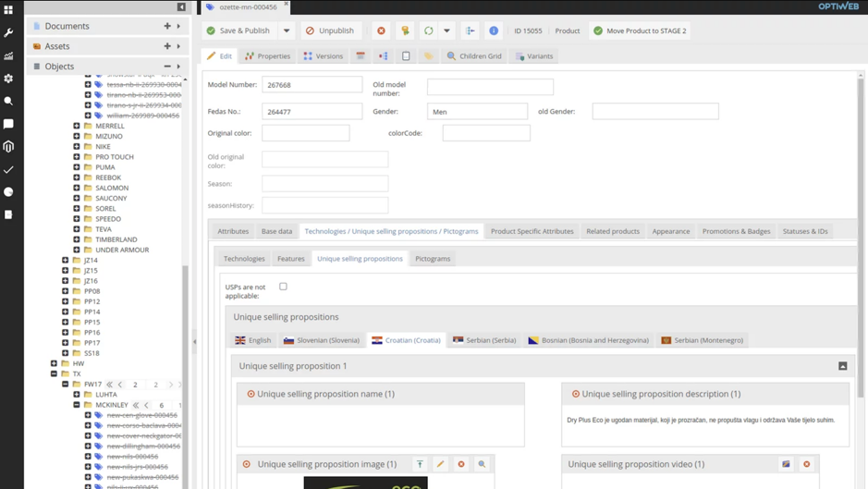Collapse the MCKINLEY folder in tree
The width and height of the screenshot is (868, 489).
(x=77, y=405)
